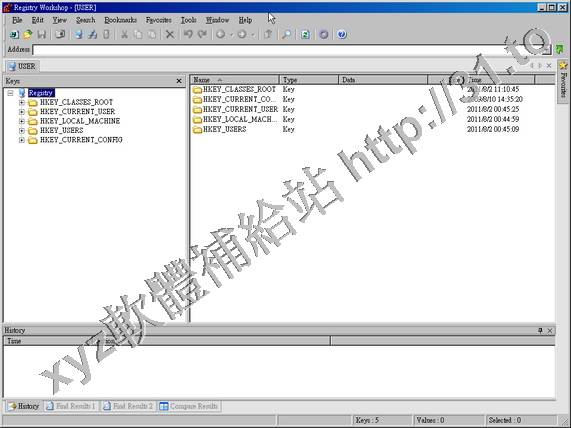This screenshot has height=428, width=571.
Task: Switch to the Find Results 2 tab
Action: point(129,406)
